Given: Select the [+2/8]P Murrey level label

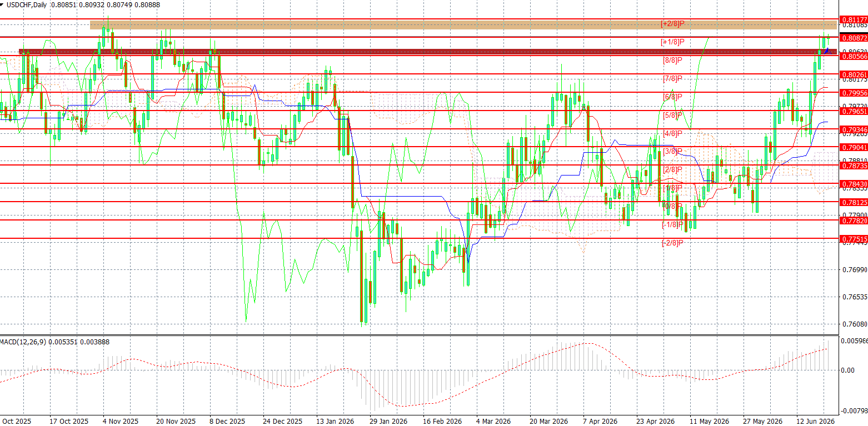Looking at the screenshot, I should [672, 24].
